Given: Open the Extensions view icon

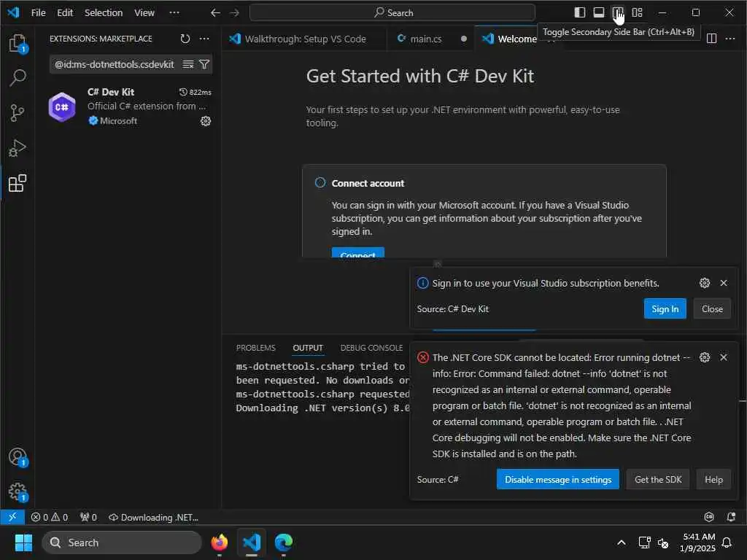Looking at the screenshot, I should click(x=18, y=183).
